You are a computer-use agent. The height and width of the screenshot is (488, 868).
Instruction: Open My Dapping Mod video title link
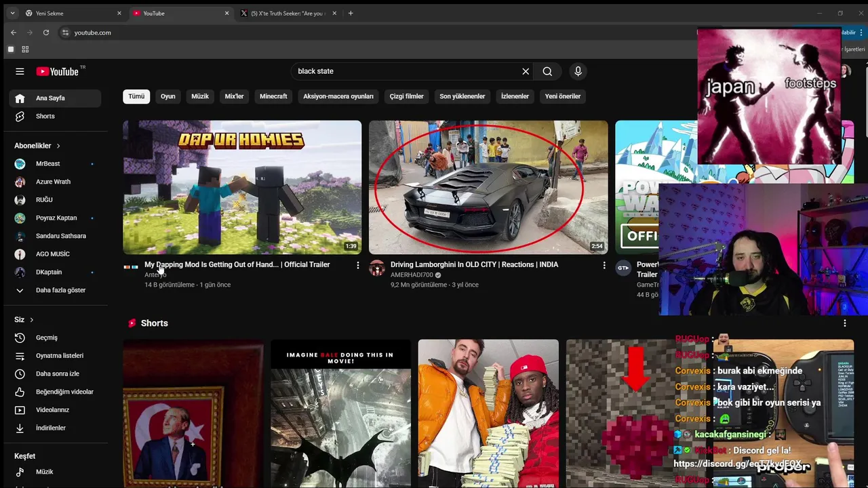coord(237,264)
